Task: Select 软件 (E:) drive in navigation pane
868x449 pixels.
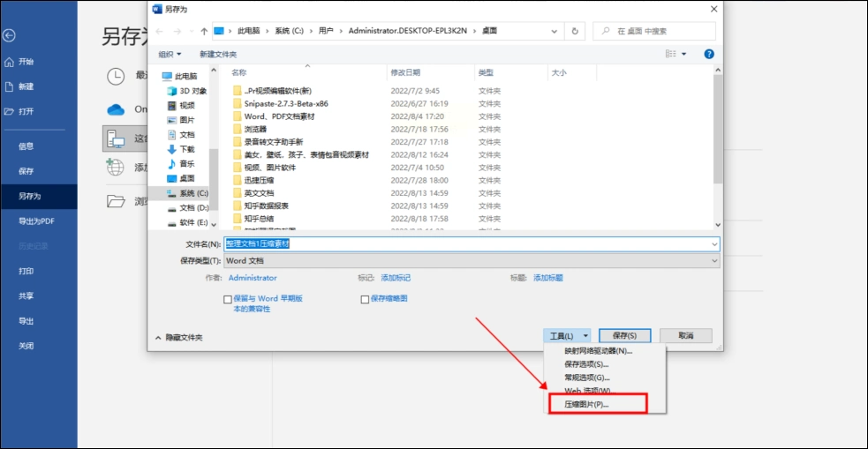Action: coord(187,222)
